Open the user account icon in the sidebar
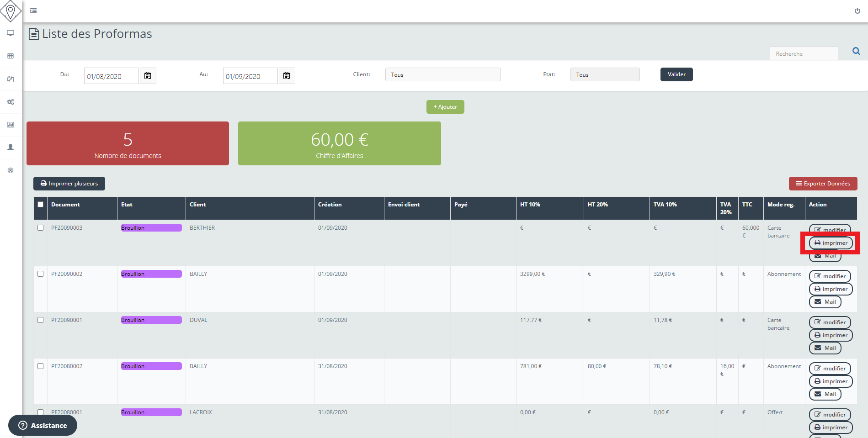This screenshot has width=868, height=438. pyautogui.click(x=10, y=147)
